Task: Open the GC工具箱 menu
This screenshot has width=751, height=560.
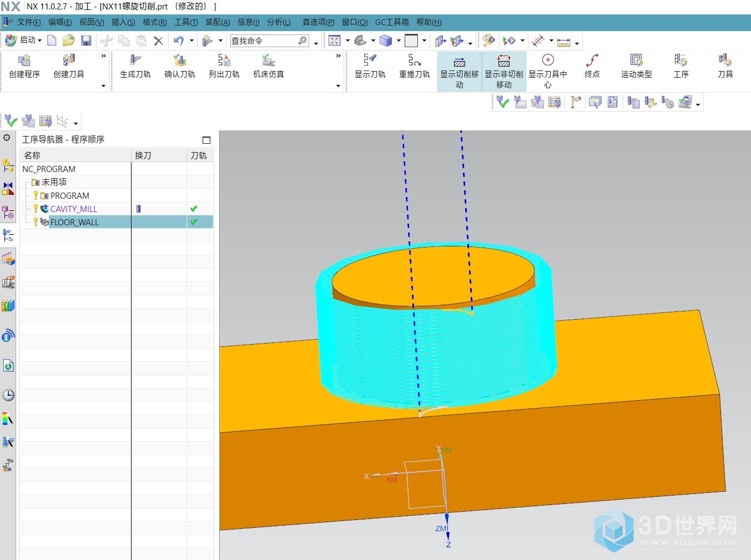Action: 392,22
